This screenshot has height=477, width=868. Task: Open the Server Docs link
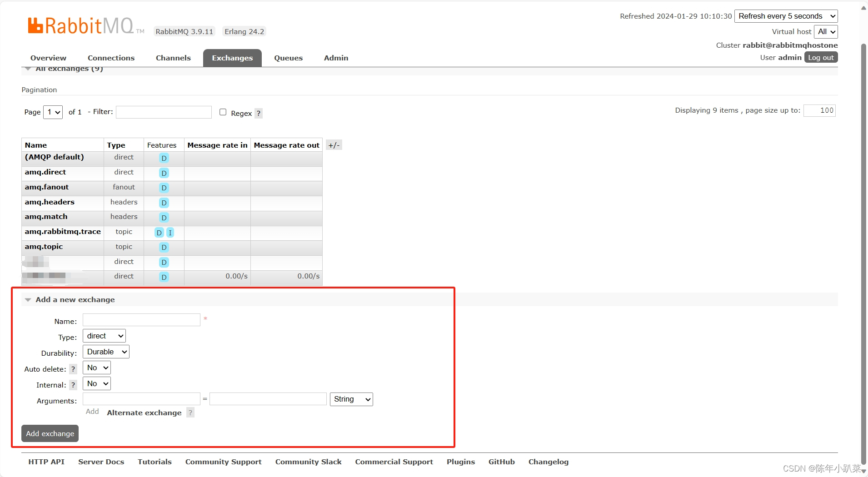(x=101, y=462)
